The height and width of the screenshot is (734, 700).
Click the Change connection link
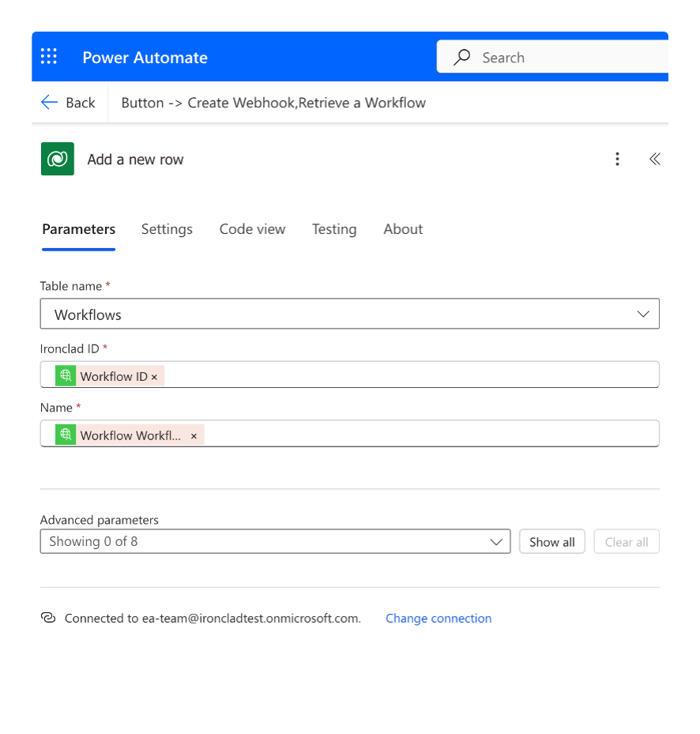tap(438, 619)
